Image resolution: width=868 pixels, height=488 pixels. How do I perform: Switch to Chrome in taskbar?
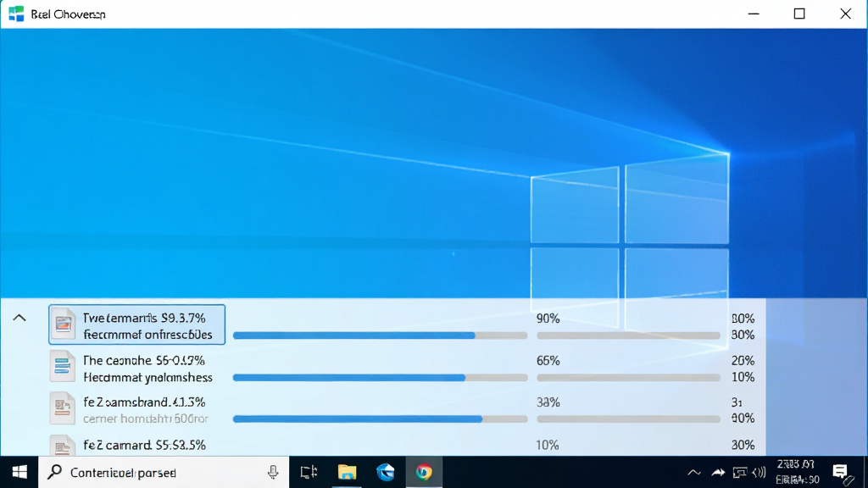click(x=424, y=472)
